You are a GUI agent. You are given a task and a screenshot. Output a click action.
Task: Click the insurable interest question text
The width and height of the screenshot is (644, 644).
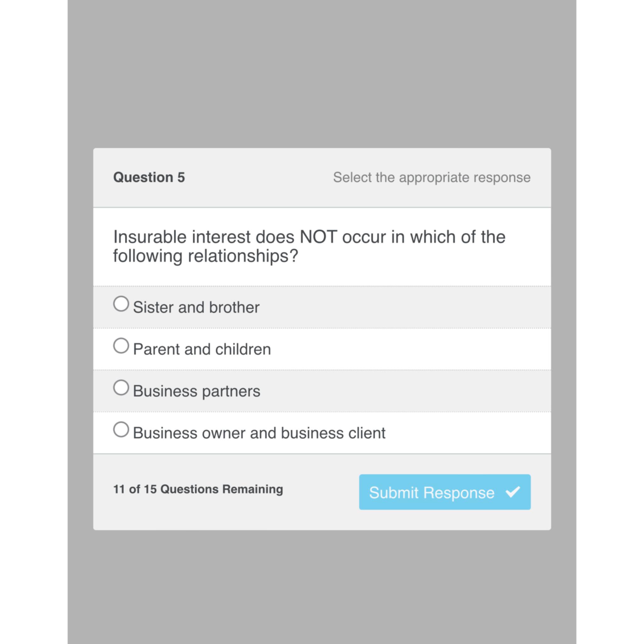click(309, 246)
